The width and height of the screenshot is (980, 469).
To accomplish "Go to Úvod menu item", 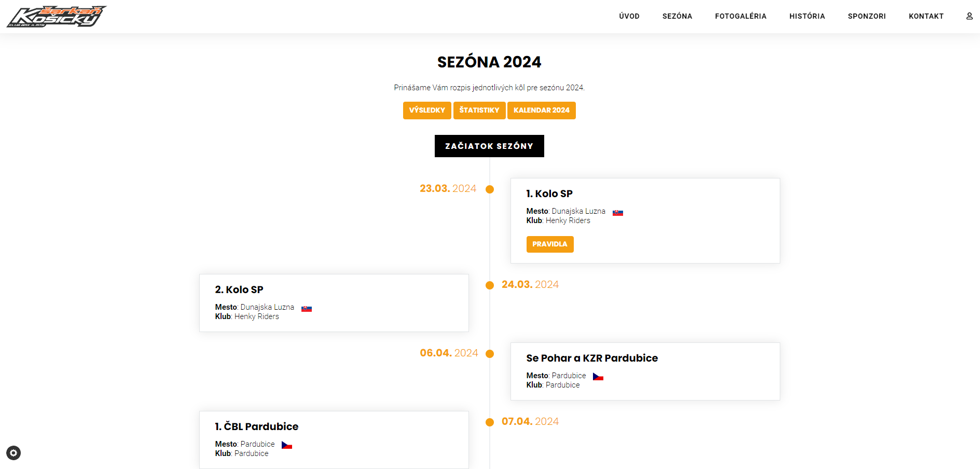I will point(629,16).
